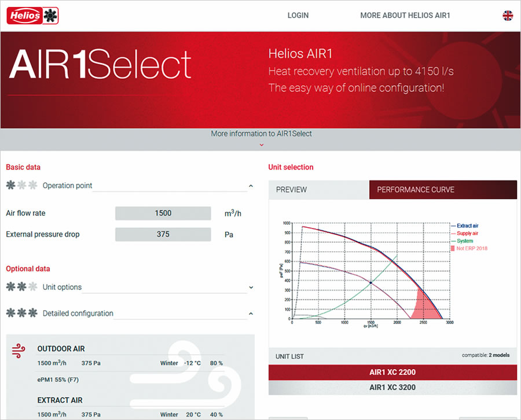Click the AIR1Select banner title
Image resolution: width=521 pixels, height=420 pixels.
click(x=100, y=64)
